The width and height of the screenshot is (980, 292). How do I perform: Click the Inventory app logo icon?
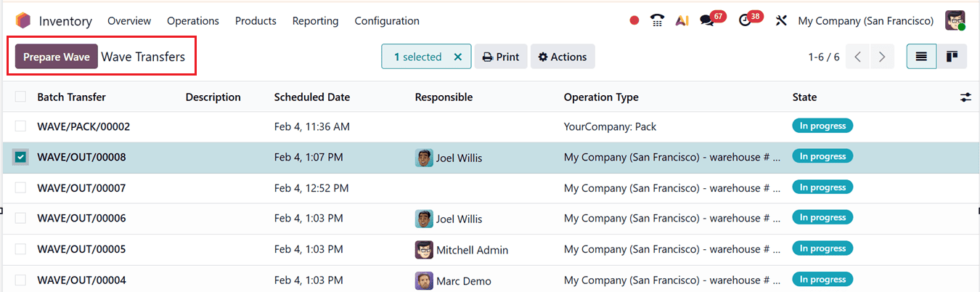pyautogui.click(x=23, y=21)
